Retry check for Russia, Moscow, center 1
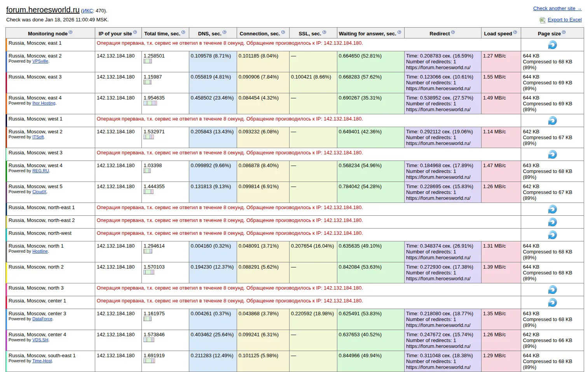The image size is (588, 372). [x=552, y=303]
